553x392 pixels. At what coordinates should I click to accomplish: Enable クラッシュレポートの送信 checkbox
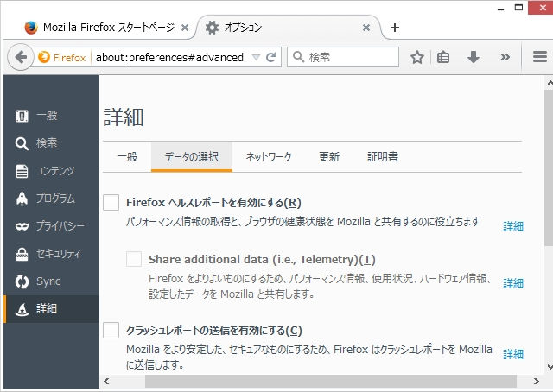(x=111, y=330)
